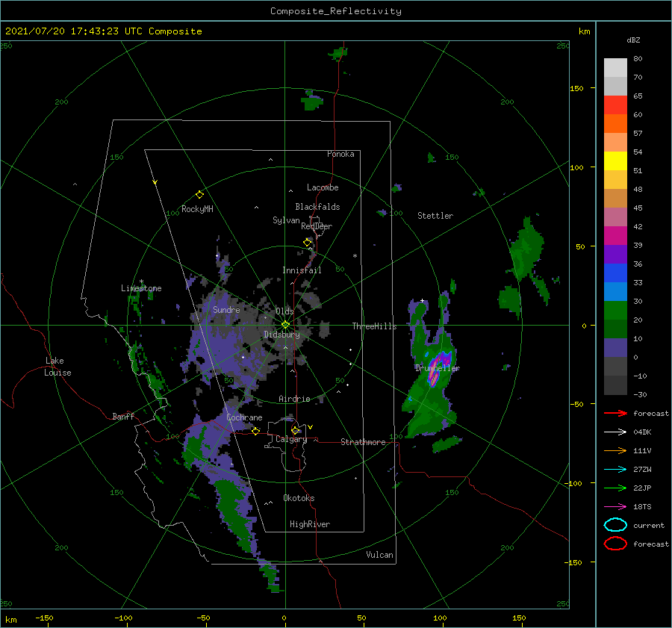
Task: Click the green 22JP arrow icon
Action: coord(615,488)
